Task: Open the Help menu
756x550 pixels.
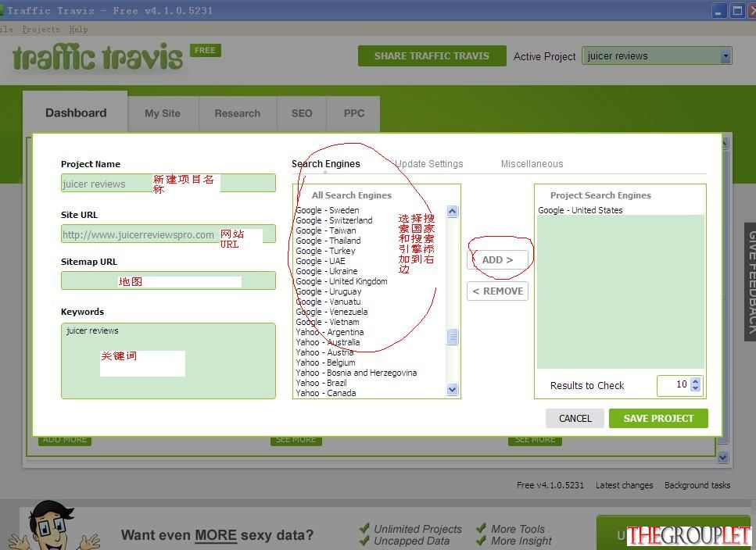Action: point(78,30)
